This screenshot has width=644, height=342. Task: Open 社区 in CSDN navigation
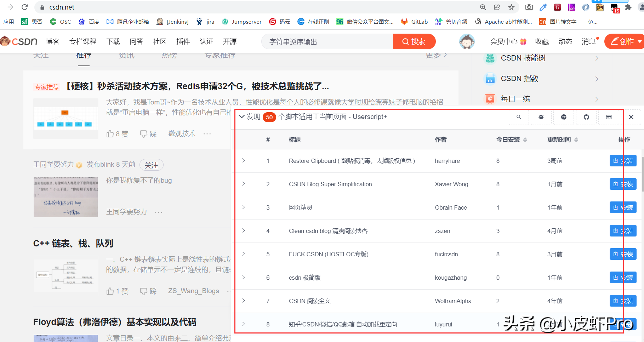pos(160,41)
